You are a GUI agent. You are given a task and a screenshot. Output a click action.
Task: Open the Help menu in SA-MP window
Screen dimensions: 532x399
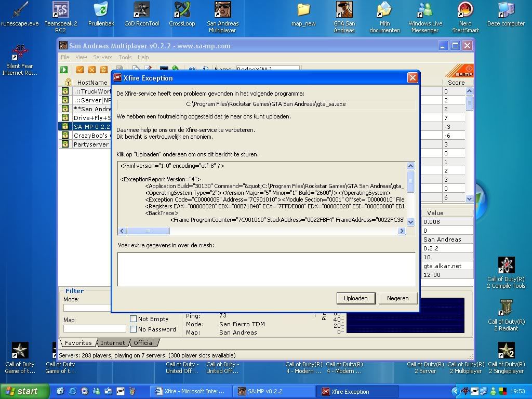tap(143, 57)
